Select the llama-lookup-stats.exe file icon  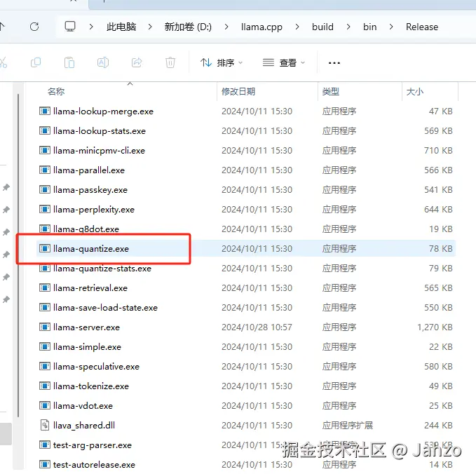click(x=45, y=131)
